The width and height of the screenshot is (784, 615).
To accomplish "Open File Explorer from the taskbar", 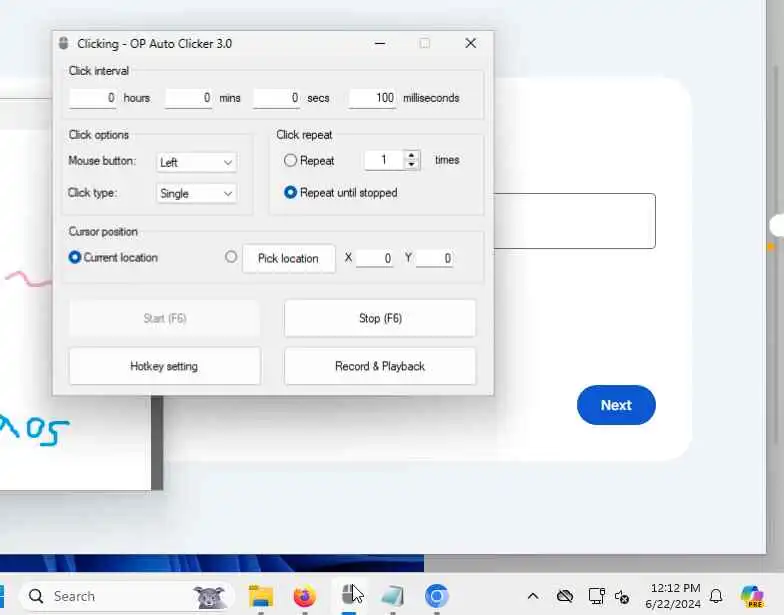I will pos(261,596).
